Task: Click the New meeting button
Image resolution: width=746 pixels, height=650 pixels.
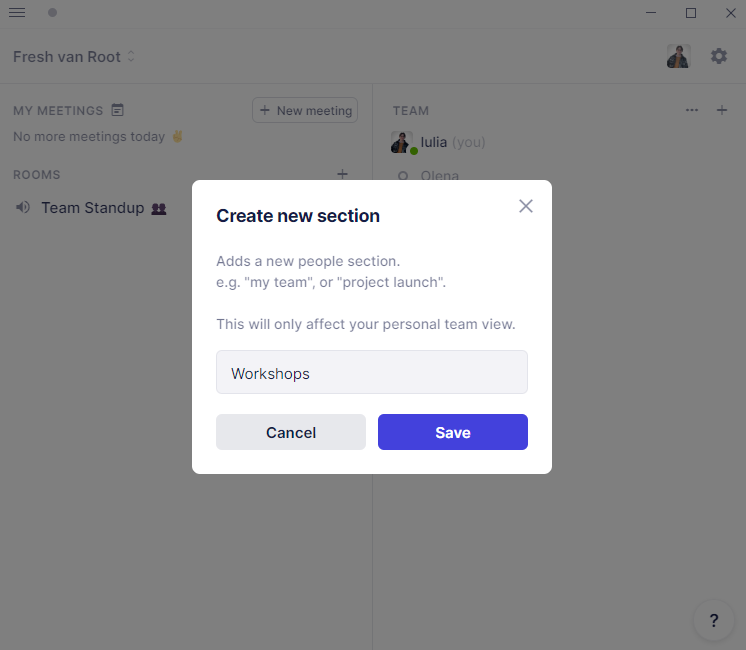Action: 305,110
